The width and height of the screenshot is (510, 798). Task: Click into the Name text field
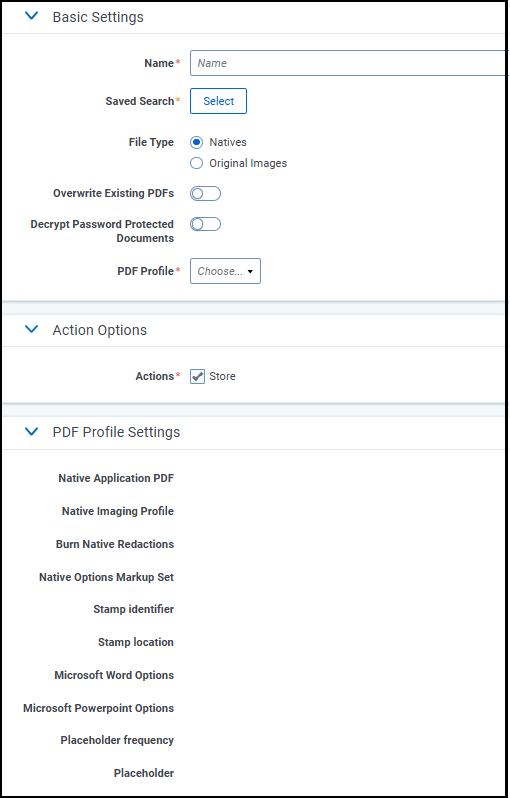coord(349,63)
